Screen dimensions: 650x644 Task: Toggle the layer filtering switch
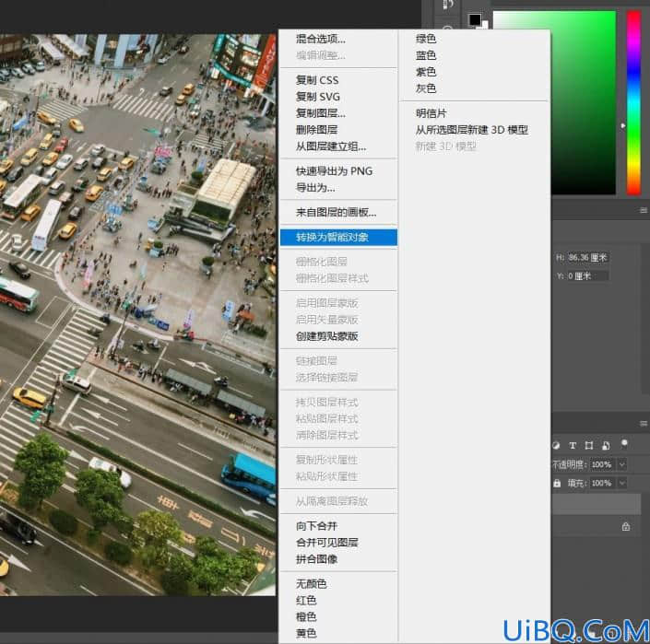click(624, 444)
